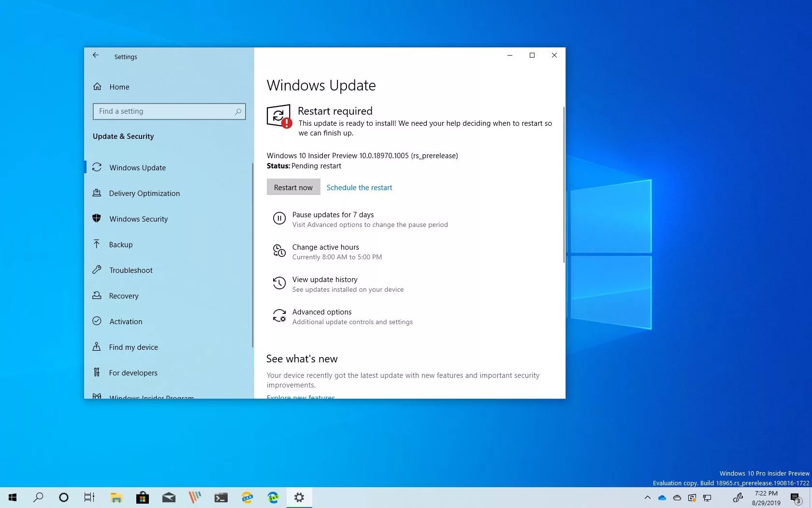The image size is (812, 508).
Task: Focus the 'Find a setting' search box
Action: pyautogui.click(x=169, y=111)
